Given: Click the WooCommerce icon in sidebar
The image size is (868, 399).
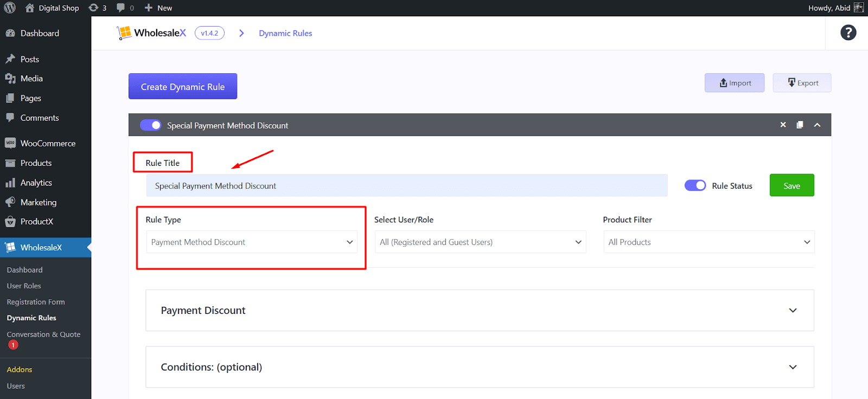Looking at the screenshot, I should pos(10,143).
